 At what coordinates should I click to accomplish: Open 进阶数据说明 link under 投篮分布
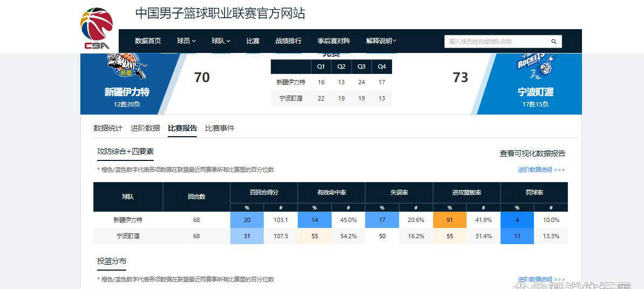[542, 279]
